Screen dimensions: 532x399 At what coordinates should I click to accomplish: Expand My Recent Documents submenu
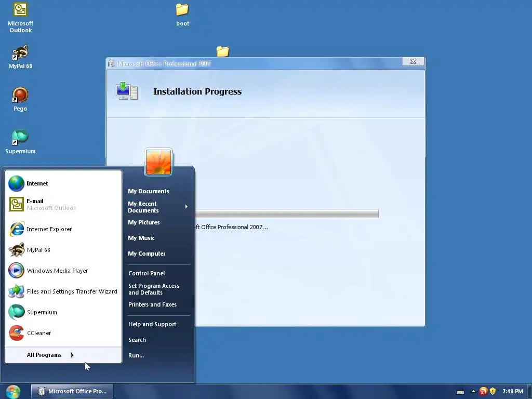coord(158,207)
